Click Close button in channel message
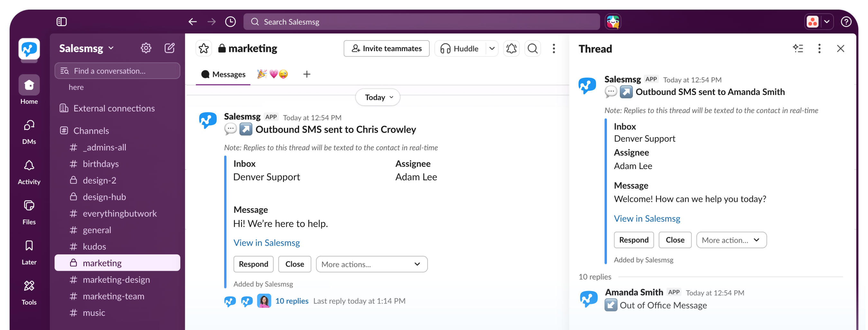 click(x=295, y=264)
